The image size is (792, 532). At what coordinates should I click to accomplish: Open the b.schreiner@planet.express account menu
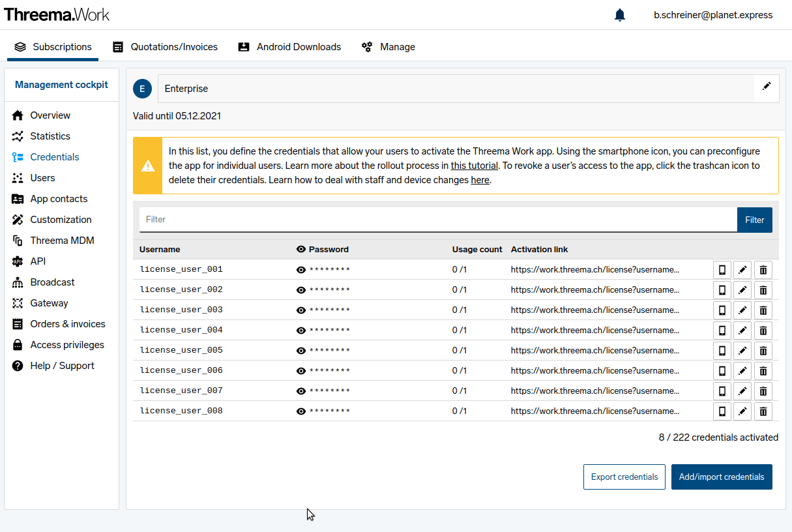click(713, 15)
